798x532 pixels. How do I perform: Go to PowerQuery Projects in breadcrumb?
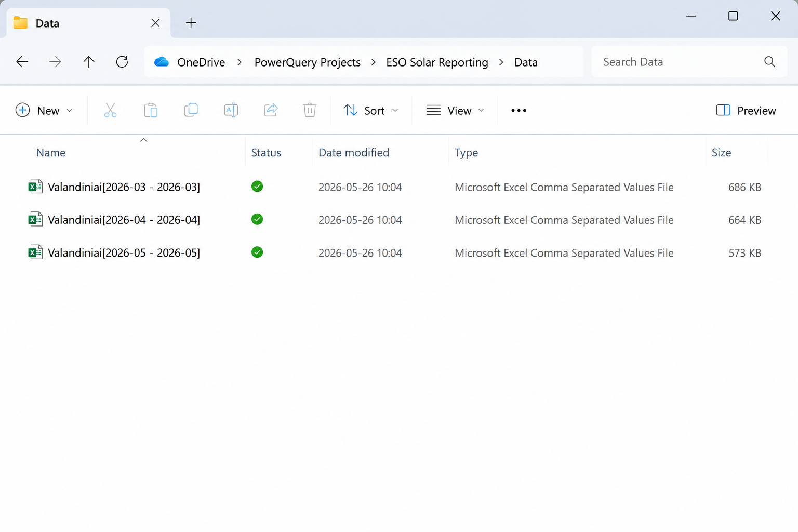point(308,62)
